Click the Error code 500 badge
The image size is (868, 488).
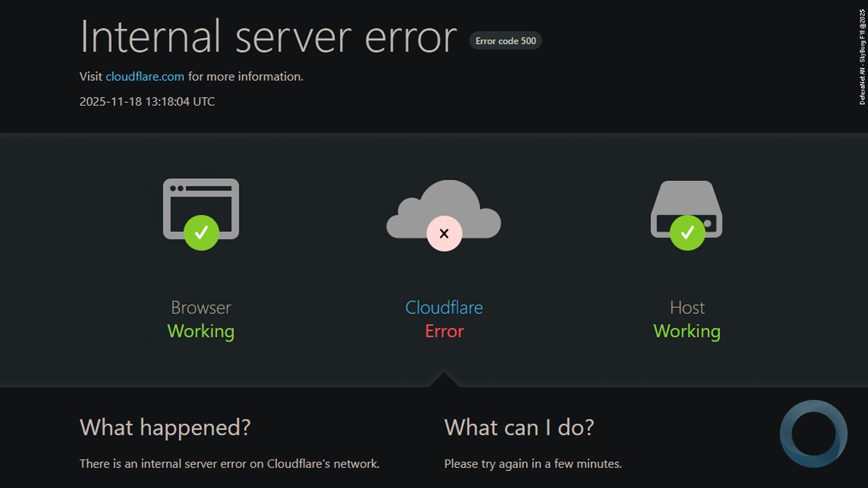[505, 41]
